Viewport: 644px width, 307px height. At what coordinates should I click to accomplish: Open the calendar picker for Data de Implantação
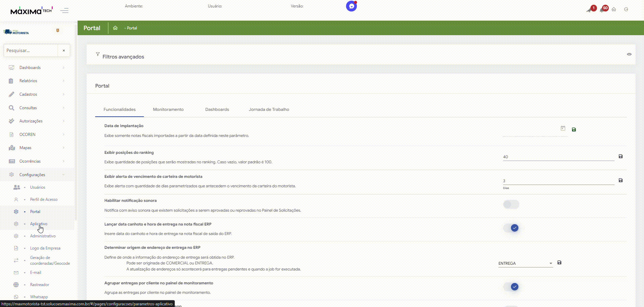pos(563,128)
